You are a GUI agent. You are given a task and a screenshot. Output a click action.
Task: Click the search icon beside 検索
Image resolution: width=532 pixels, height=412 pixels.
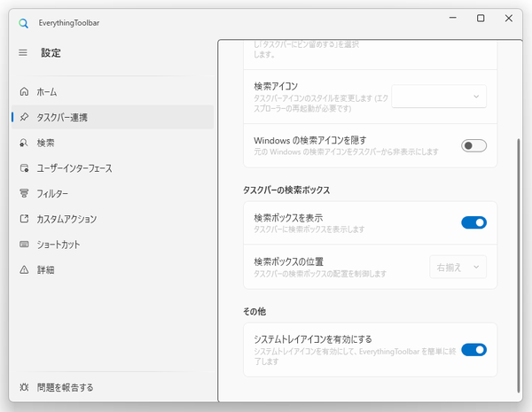(24, 143)
